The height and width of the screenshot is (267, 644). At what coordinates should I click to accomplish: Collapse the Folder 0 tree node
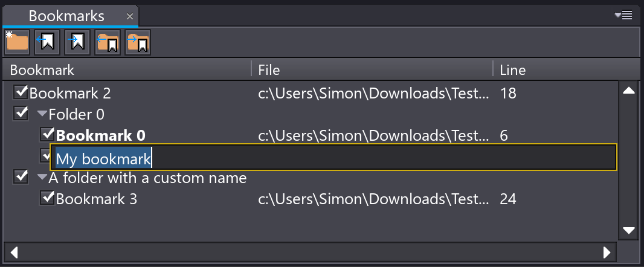[x=42, y=114]
